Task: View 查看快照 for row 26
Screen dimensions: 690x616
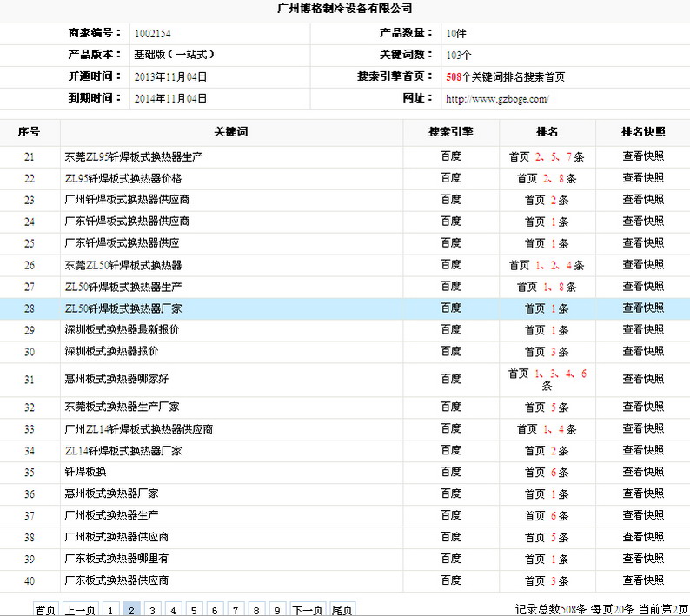Action: (643, 264)
